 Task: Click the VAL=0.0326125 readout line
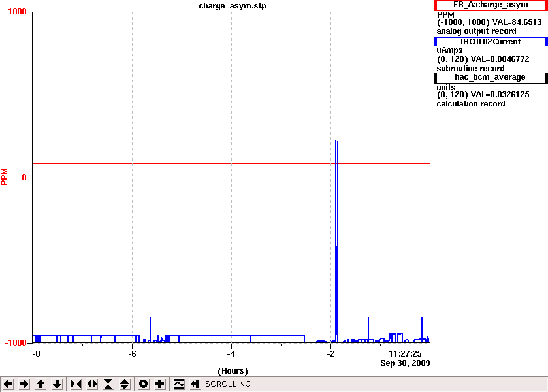coord(483,95)
